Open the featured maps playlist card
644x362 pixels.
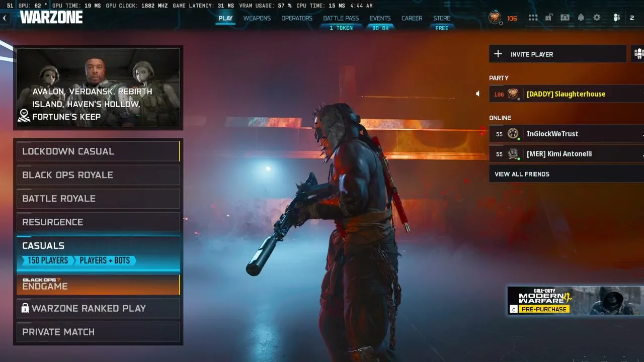point(98,87)
